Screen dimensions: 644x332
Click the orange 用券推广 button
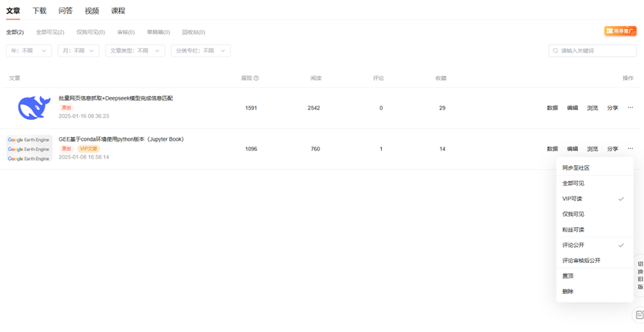tap(620, 31)
